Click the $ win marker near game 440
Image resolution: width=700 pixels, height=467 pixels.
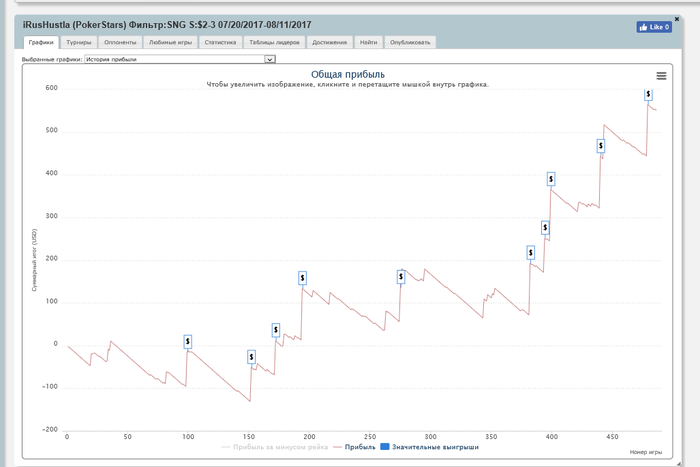coord(601,146)
